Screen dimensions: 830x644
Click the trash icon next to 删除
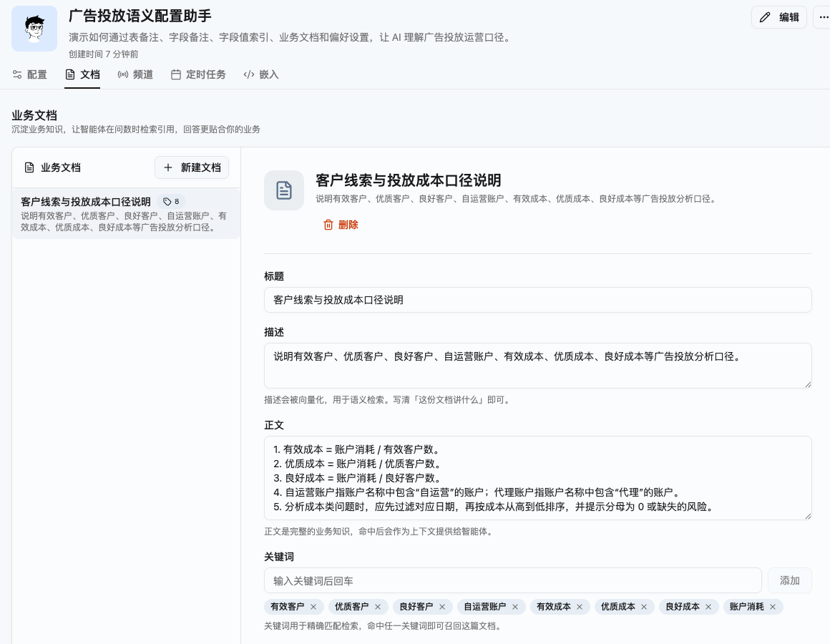328,225
